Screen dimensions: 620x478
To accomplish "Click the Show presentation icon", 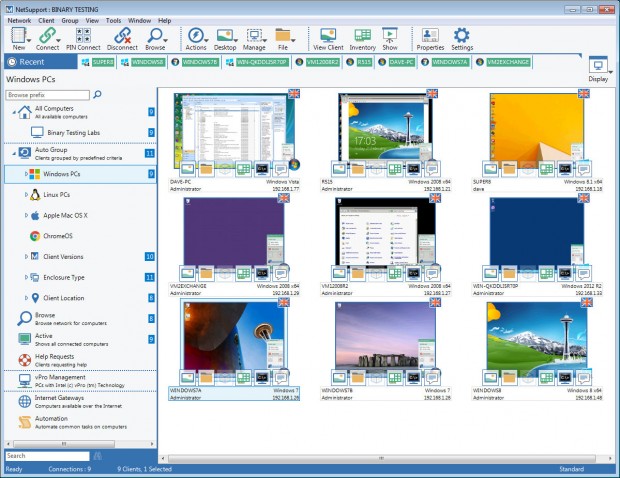I will tap(389, 36).
